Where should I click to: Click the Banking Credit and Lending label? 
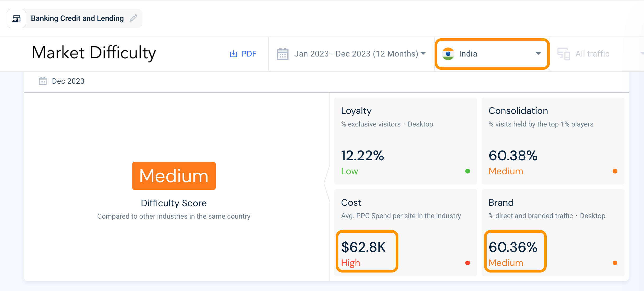[77, 18]
